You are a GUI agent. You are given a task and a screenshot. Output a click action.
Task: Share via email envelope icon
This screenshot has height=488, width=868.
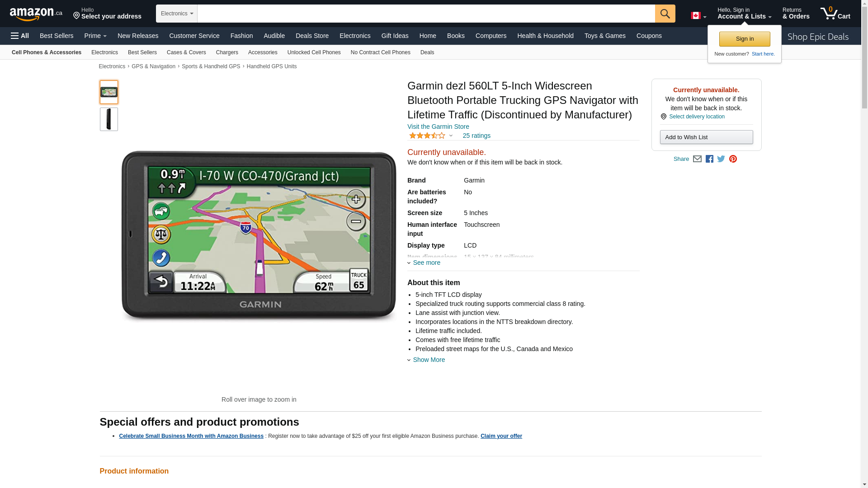pyautogui.click(x=697, y=159)
